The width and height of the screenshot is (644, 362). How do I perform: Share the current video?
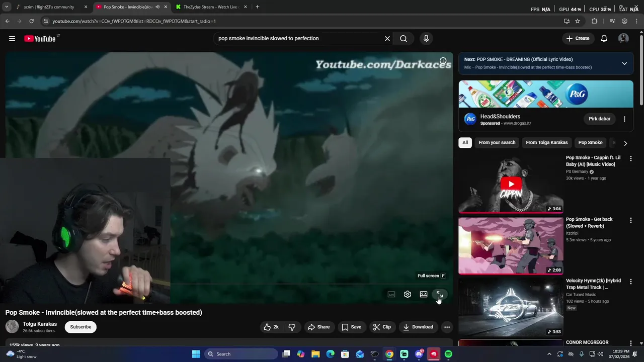pyautogui.click(x=318, y=327)
